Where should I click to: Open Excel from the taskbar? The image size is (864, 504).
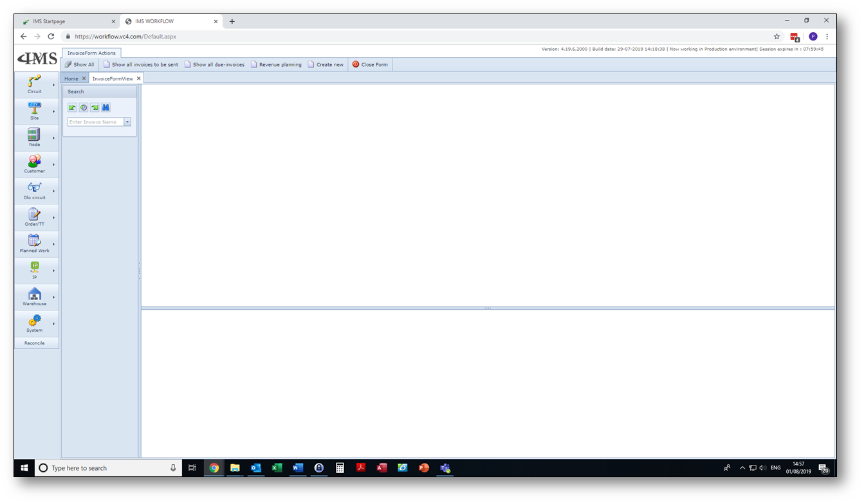point(277,468)
